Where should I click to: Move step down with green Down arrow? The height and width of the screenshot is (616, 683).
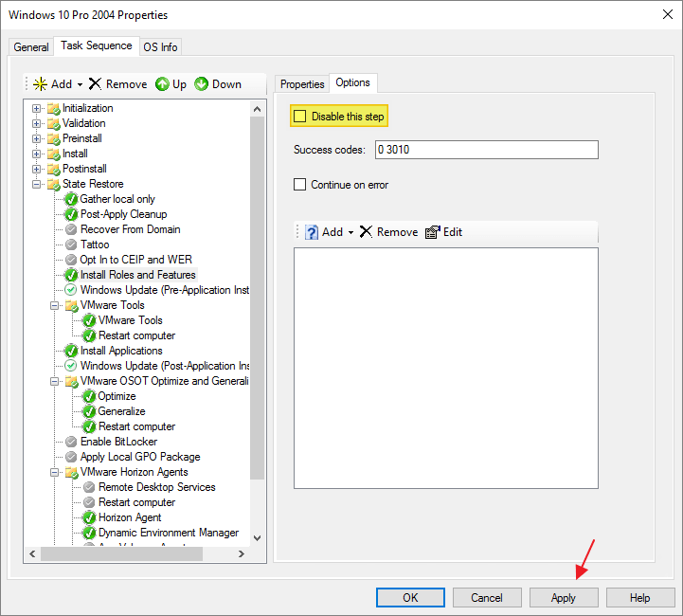(202, 84)
